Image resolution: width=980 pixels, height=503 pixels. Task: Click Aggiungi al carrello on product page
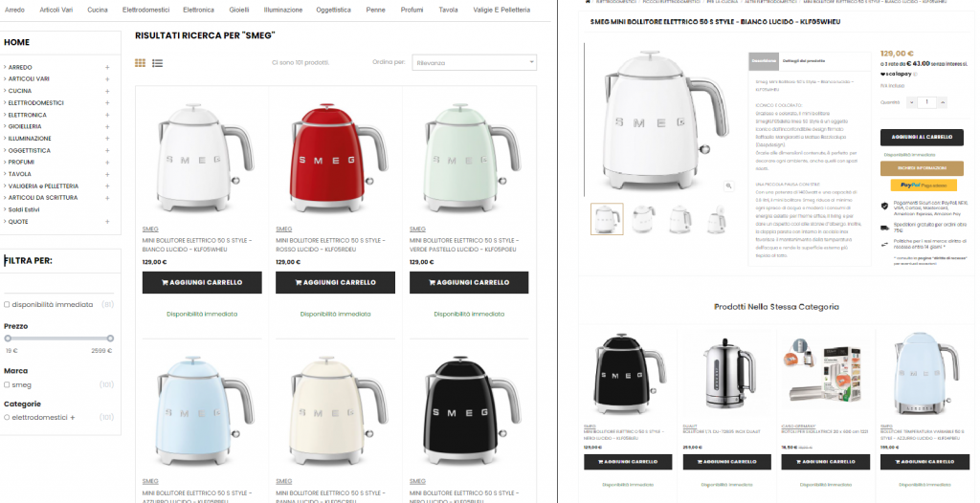[922, 137]
